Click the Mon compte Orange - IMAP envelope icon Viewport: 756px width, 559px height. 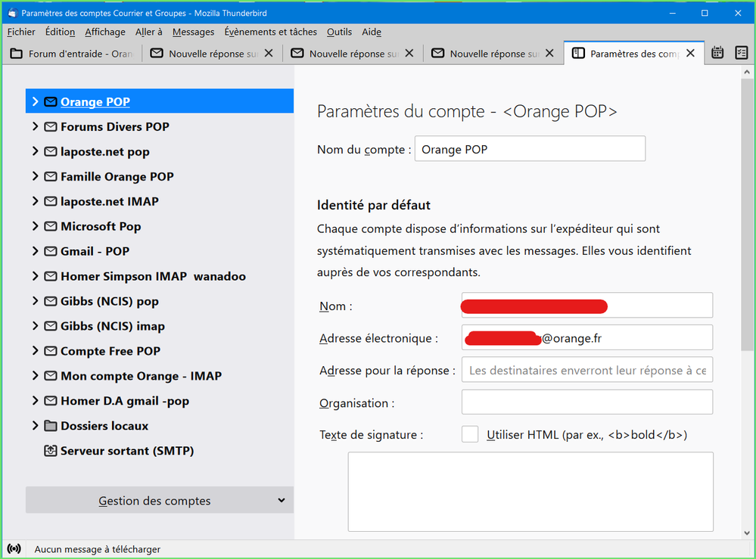click(51, 376)
